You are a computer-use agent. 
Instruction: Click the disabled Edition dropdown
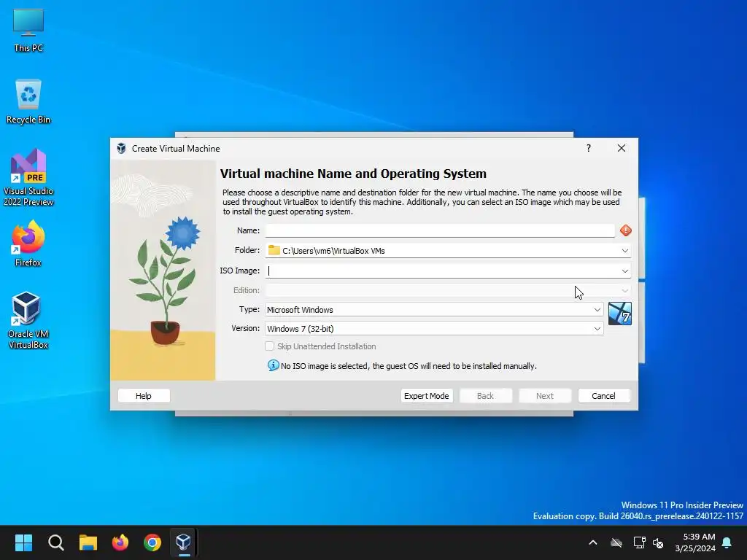(448, 290)
